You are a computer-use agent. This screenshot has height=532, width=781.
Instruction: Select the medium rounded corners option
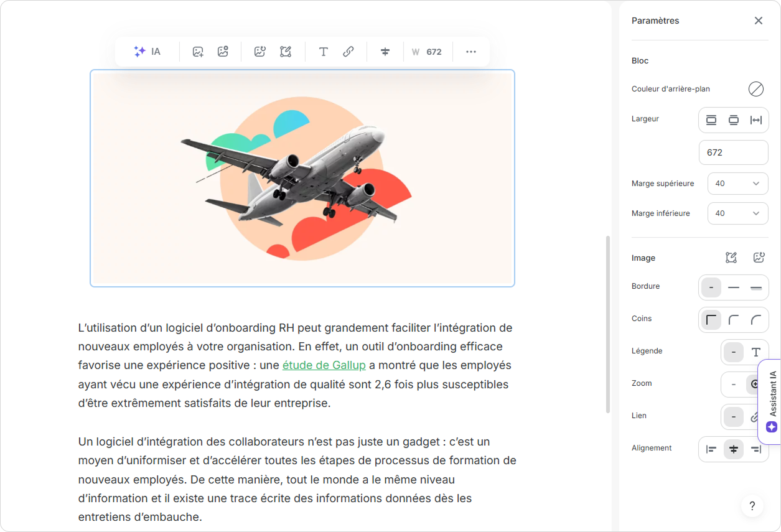(x=734, y=320)
